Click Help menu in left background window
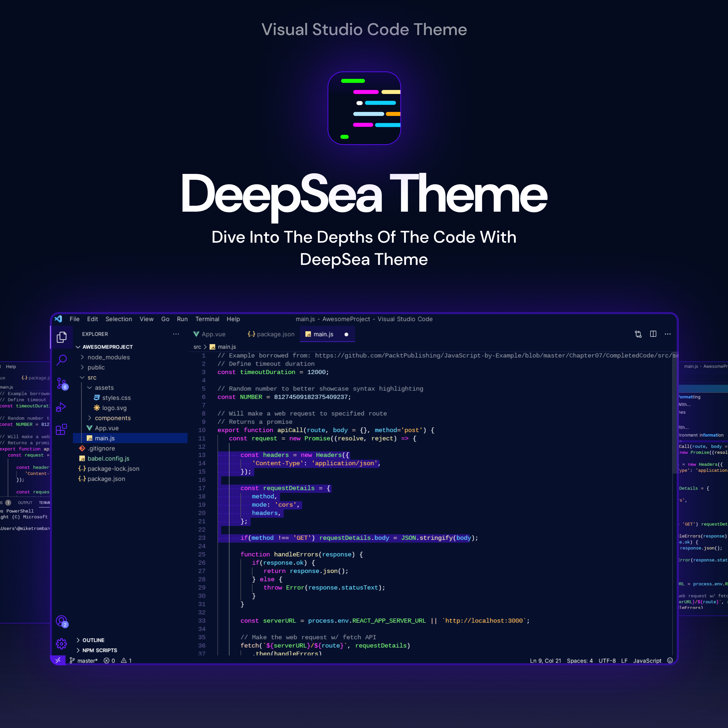The image size is (728, 728). 11,367
